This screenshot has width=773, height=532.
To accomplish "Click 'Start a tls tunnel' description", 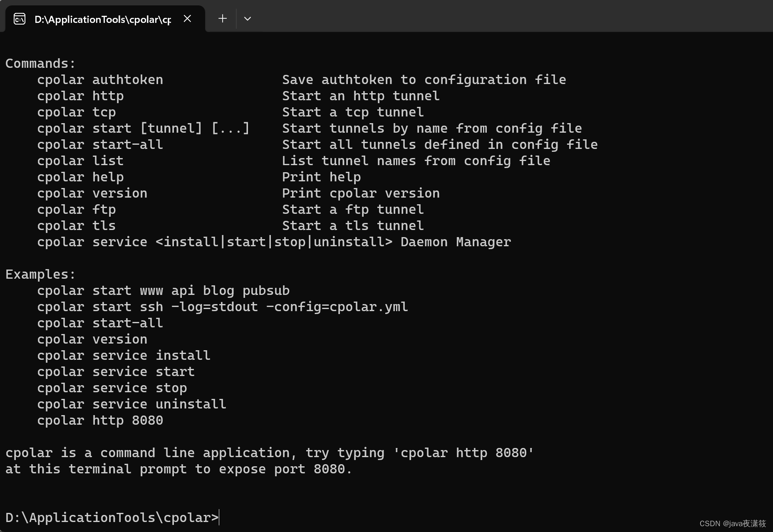I will [353, 226].
